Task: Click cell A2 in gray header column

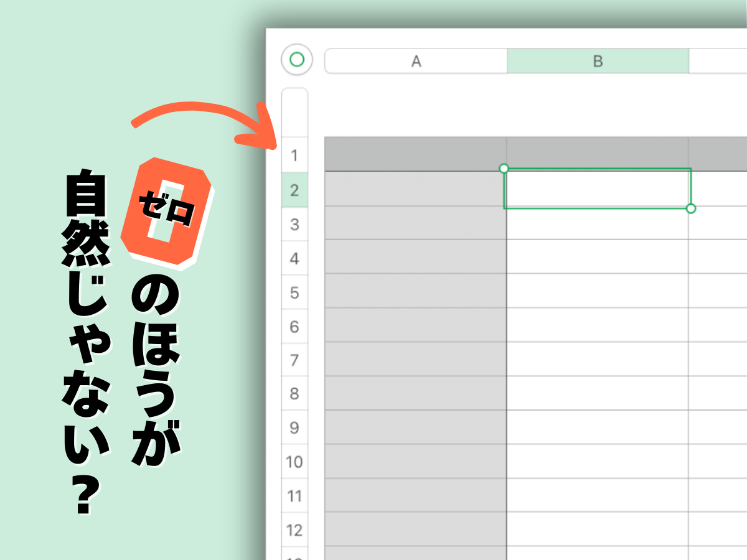Action: pyautogui.click(x=416, y=189)
